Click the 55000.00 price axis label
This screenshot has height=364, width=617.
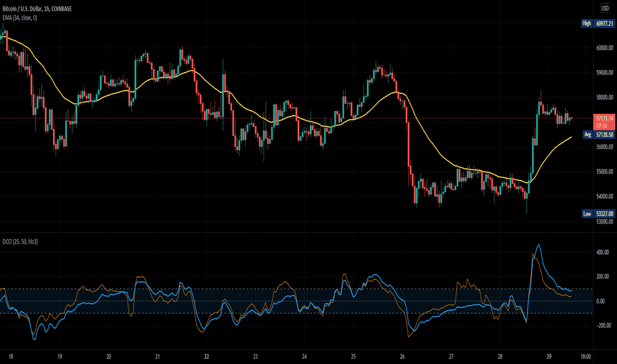[x=604, y=171]
